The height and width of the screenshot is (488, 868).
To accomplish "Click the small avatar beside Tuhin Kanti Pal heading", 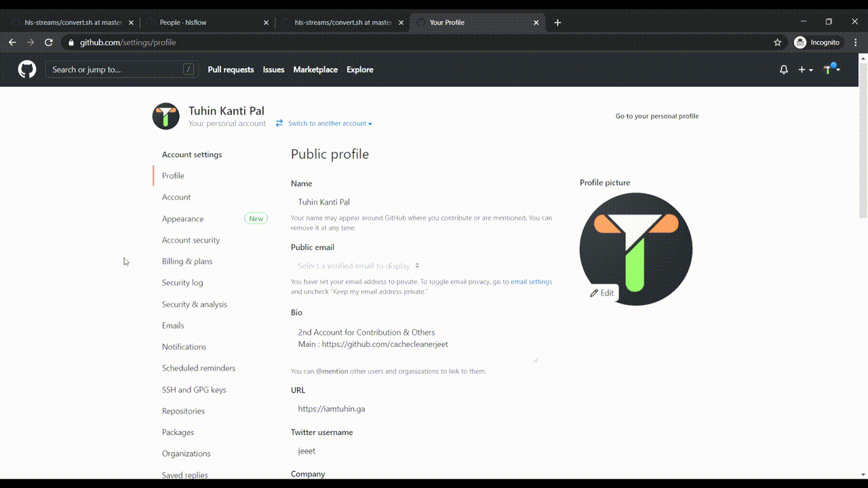I will (x=166, y=117).
